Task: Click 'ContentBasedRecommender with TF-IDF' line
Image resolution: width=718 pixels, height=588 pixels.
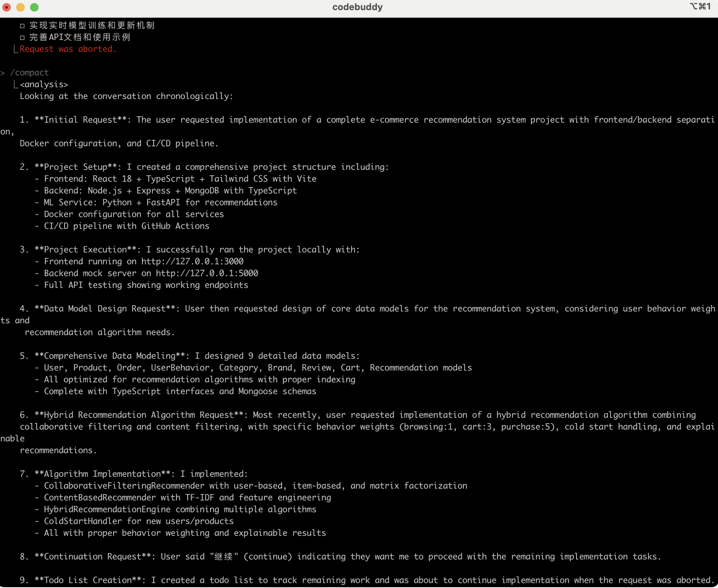Action: click(183, 498)
